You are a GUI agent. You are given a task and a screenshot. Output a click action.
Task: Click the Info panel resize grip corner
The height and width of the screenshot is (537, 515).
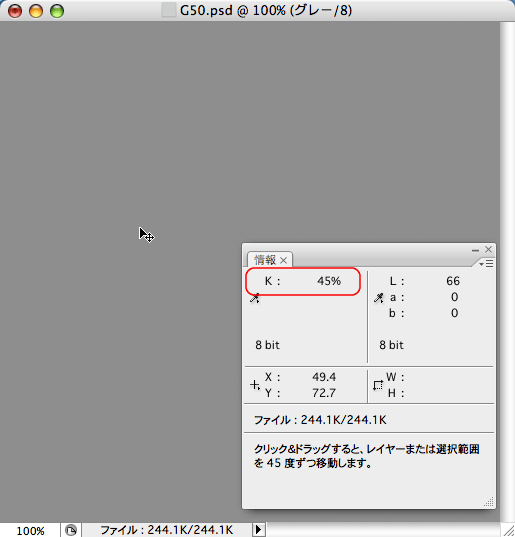pos(489,502)
